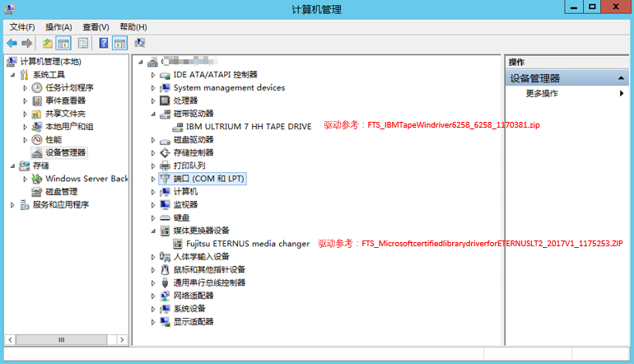This screenshot has height=364, width=634.
Task: Collapse the 设备管理器 actions section
Action: (621, 78)
